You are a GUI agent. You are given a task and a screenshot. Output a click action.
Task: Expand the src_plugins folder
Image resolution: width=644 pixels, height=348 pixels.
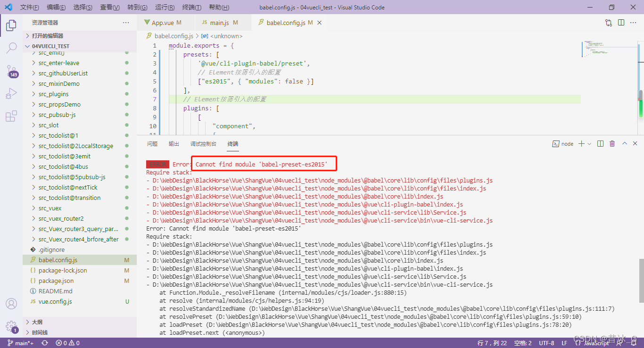point(80,94)
